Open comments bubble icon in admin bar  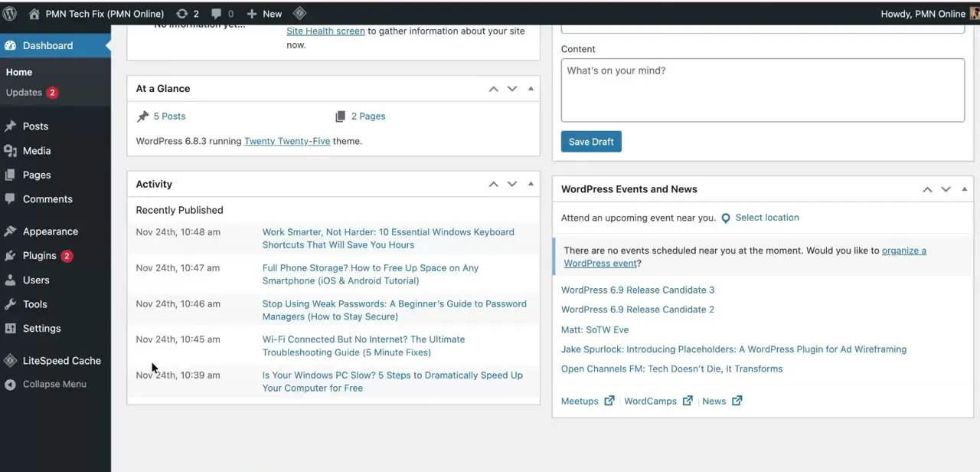(216, 14)
